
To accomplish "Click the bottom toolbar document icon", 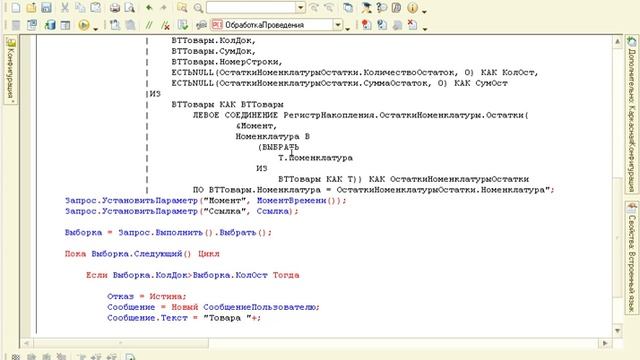I will point(131,357).
